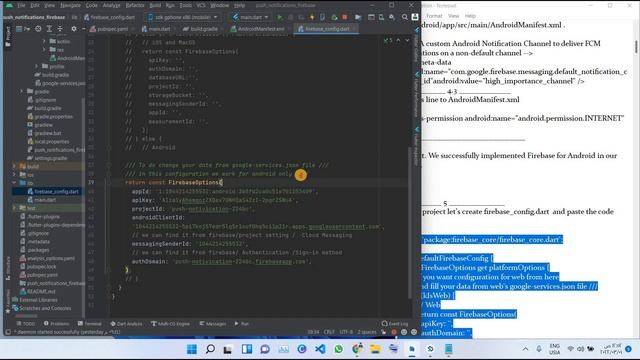Viewport: 640px width, 360px height.
Task: Open Windows Start menu
Action: [191, 349]
